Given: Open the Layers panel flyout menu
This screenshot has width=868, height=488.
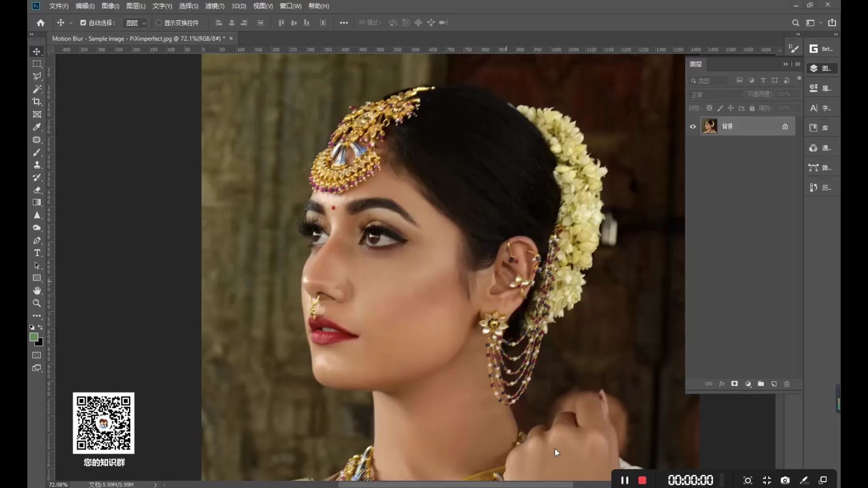Looking at the screenshot, I should (798, 64).
